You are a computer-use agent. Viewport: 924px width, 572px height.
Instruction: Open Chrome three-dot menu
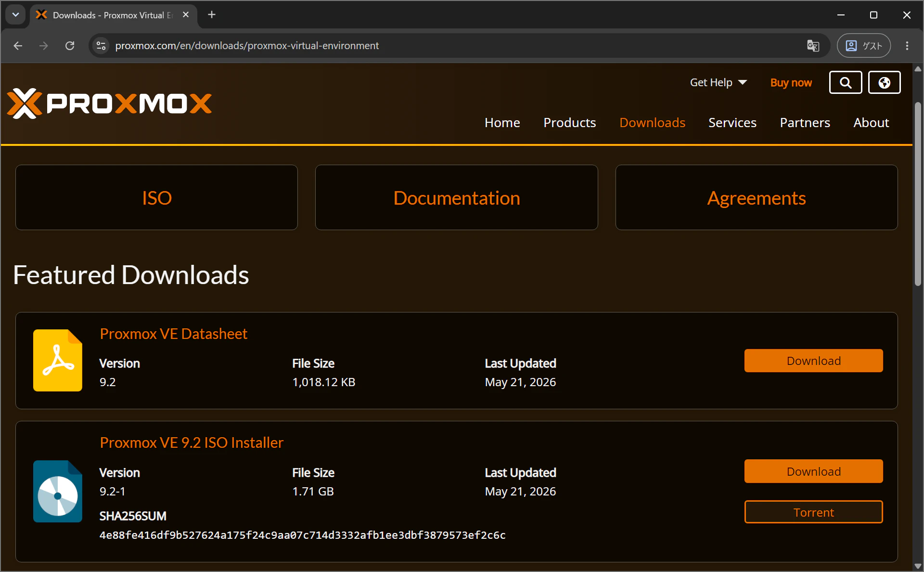pyautogui.click(x=907, y=46)
